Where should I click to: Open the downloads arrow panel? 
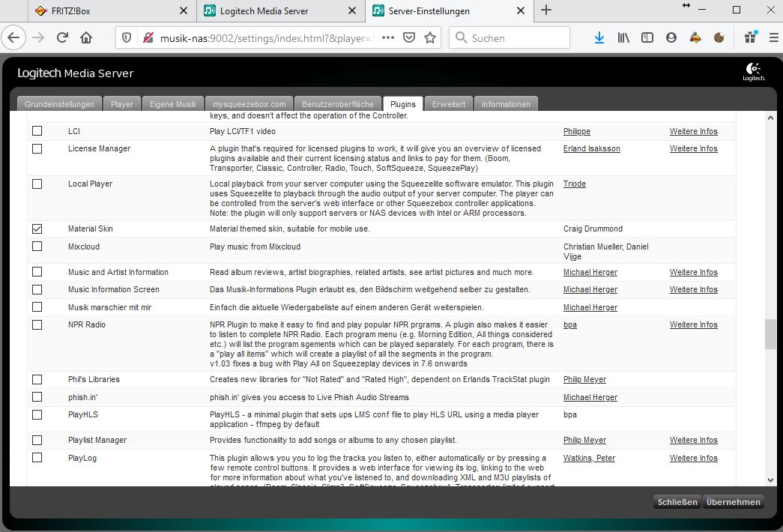(x=599, y=37)
